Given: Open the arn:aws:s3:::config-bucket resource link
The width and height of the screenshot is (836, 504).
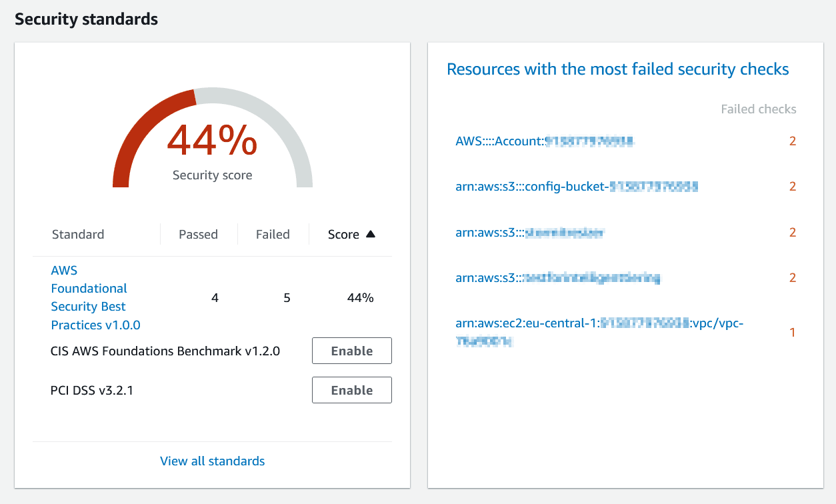Looking at the screenshot, I should pos(577,187).
